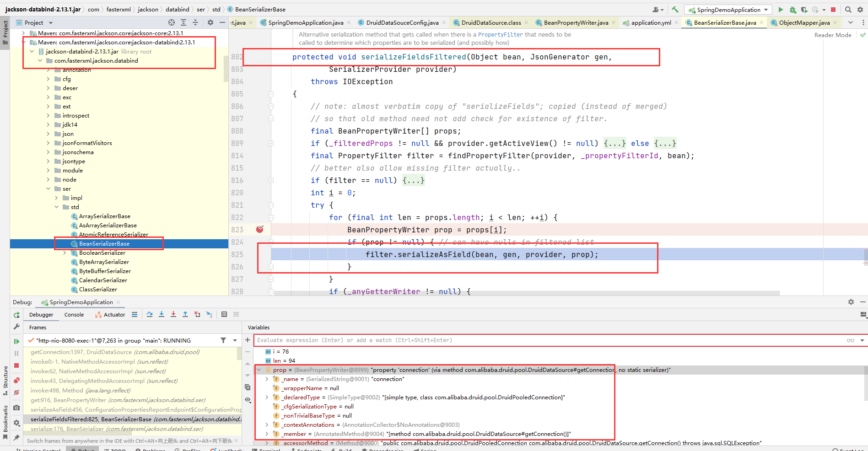The height and width of the screenshot is (451, 868).
Task: Collapse the std folder in the project tree
Action: point(56,207)
